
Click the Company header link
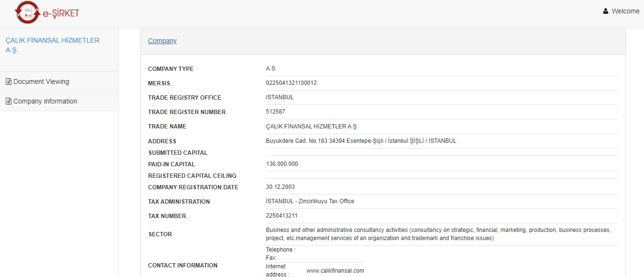[x=162, y=41]
